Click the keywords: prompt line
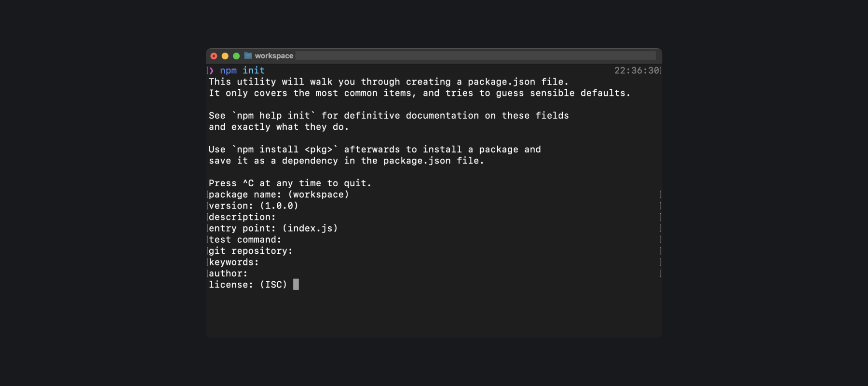868x386 pixels. coord(234,262)
